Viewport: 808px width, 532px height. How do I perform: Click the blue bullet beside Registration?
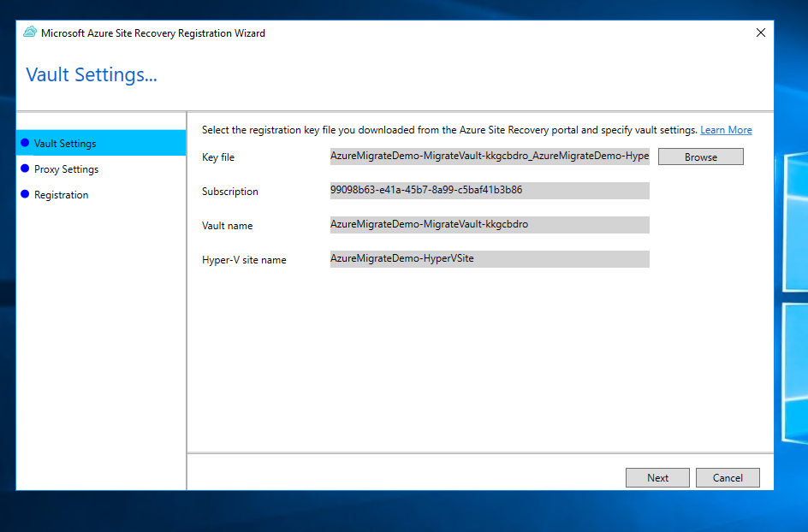click(x=25, y=194)
